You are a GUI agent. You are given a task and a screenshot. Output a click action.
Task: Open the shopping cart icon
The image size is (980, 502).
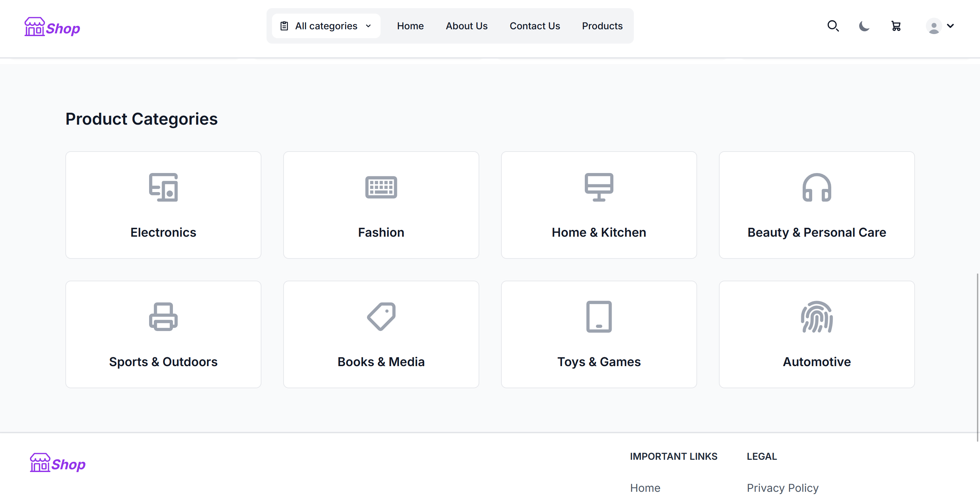pos(896,26)
